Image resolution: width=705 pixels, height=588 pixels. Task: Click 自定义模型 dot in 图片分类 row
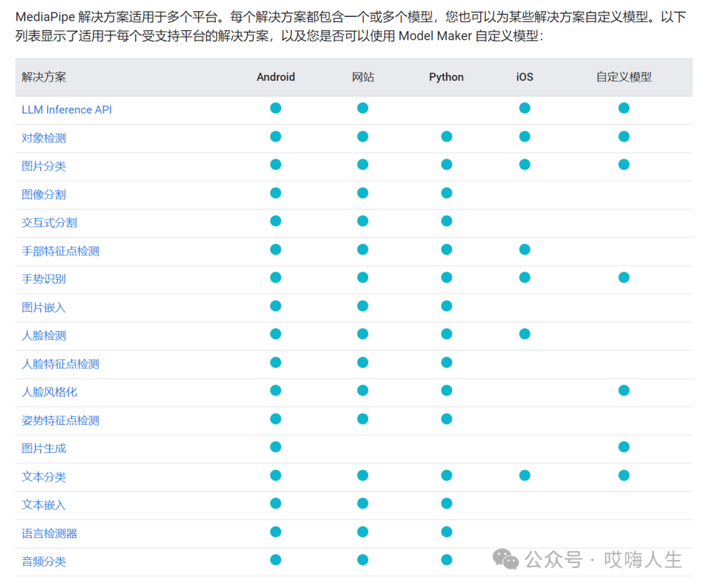(x=623, y=164)
